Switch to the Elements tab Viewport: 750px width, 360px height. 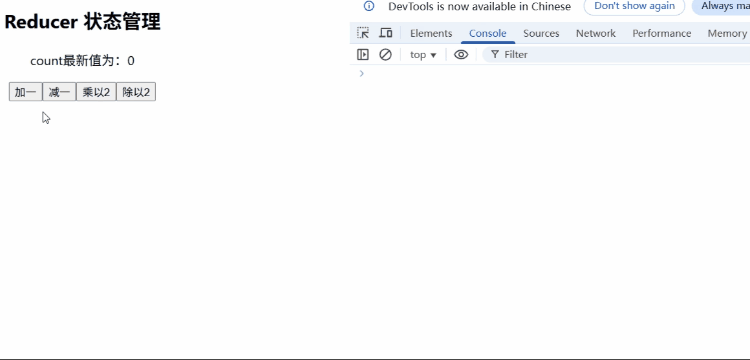pyautogui.click(x=431, y=33)
